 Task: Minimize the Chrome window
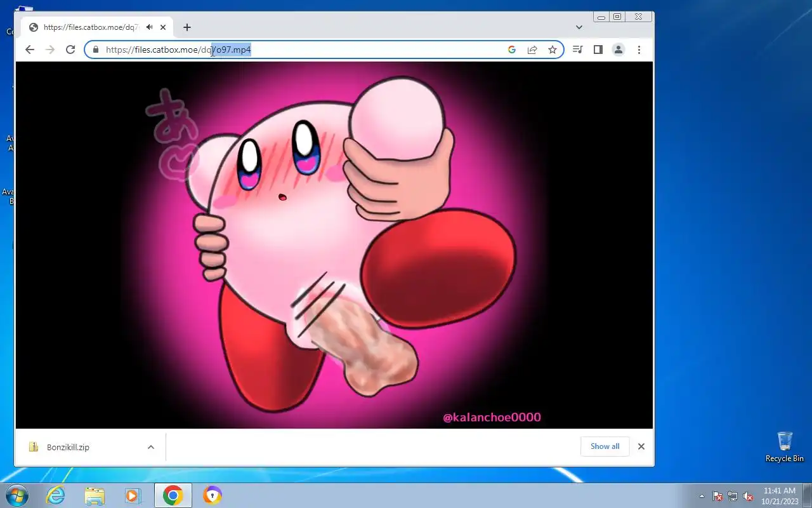point(601,17)
